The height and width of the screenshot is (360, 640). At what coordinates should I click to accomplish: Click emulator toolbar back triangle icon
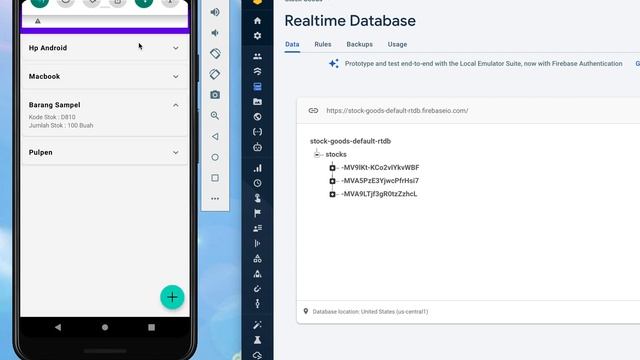pyautogui.click(x=215, y=136)
